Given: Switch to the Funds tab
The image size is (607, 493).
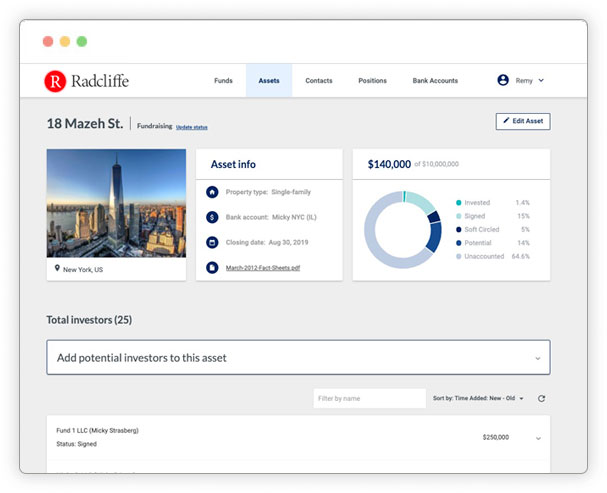Looking at the screenshot, I should point(223,80).
